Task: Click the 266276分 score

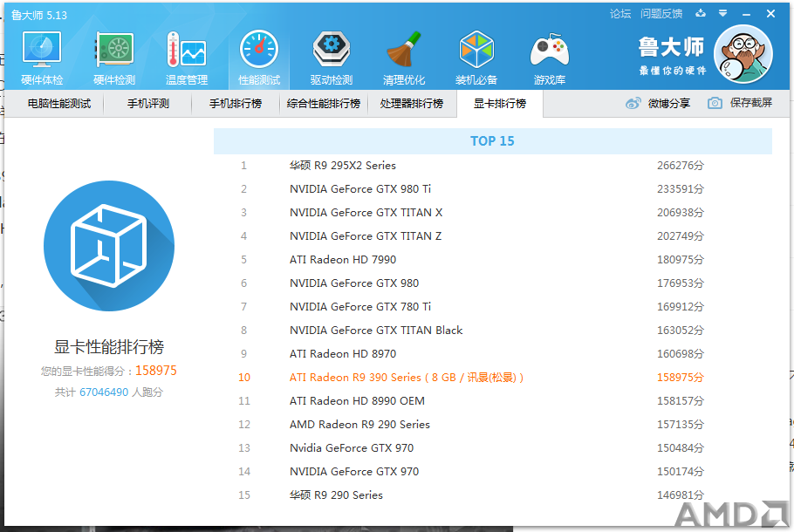Action: [681, 166]
